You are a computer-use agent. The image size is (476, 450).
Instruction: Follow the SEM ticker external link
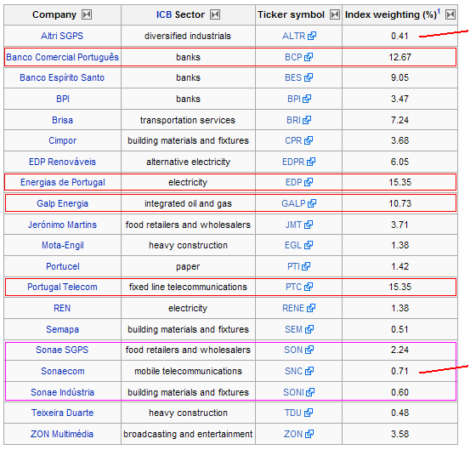(299, 329)
